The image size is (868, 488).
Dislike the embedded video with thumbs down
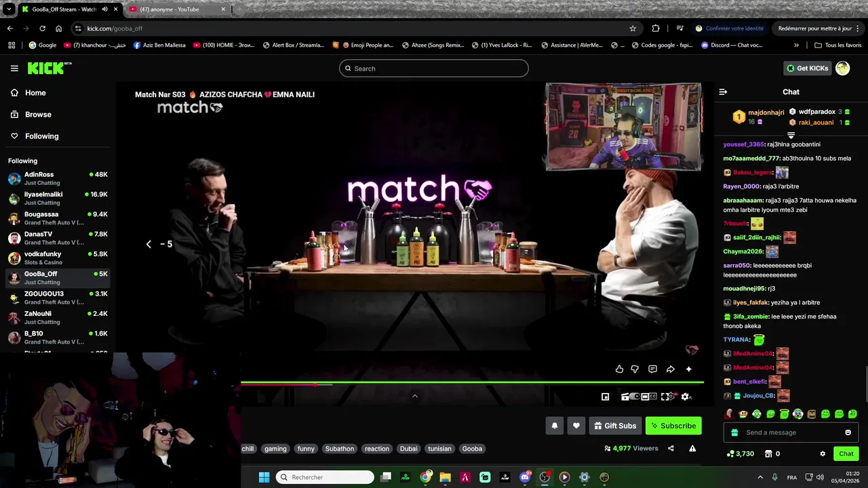click(635, 369)
